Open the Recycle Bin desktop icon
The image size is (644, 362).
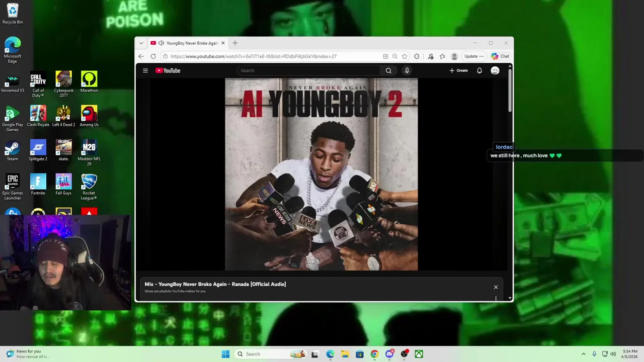[x=13, y=14]
